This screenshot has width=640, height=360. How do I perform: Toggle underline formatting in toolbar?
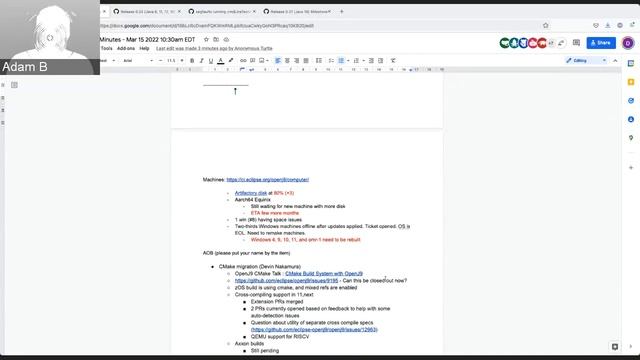tap(211, 60)
